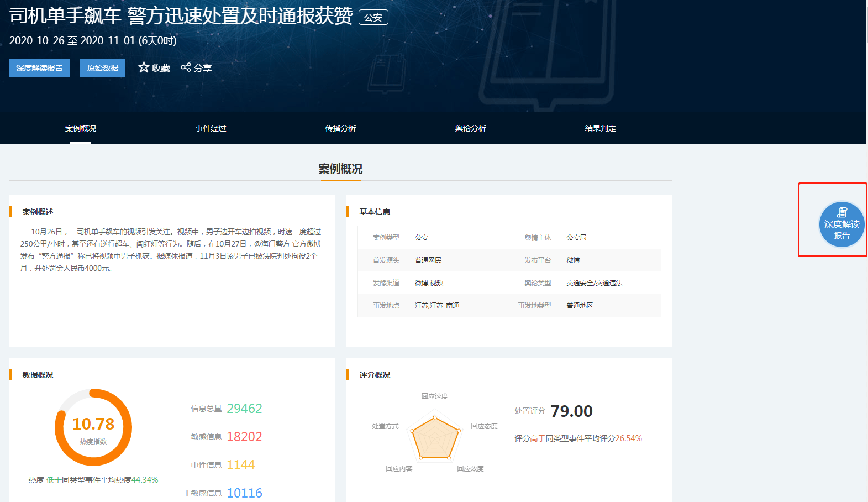
Task: Click the 公安 tag badge beside the title
Action: pos(373,17)
